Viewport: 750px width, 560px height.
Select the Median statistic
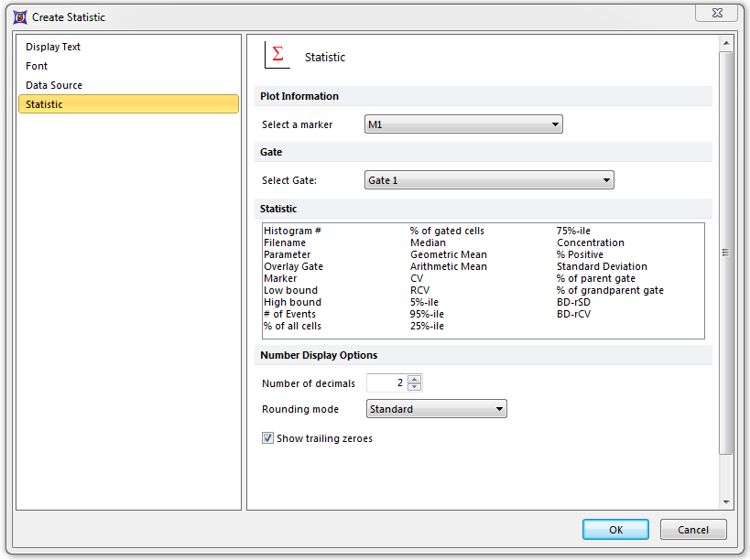[428, 242]
